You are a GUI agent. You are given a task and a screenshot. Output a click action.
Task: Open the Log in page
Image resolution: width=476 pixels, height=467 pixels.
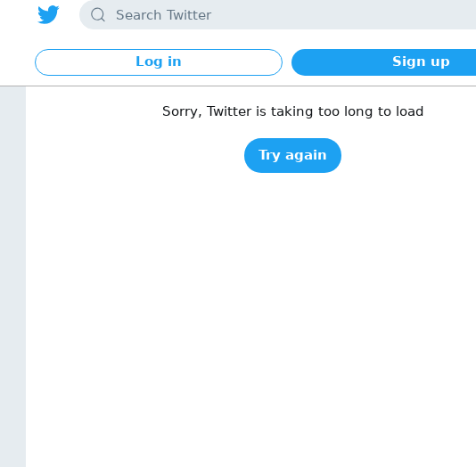[x=159, y=62]
